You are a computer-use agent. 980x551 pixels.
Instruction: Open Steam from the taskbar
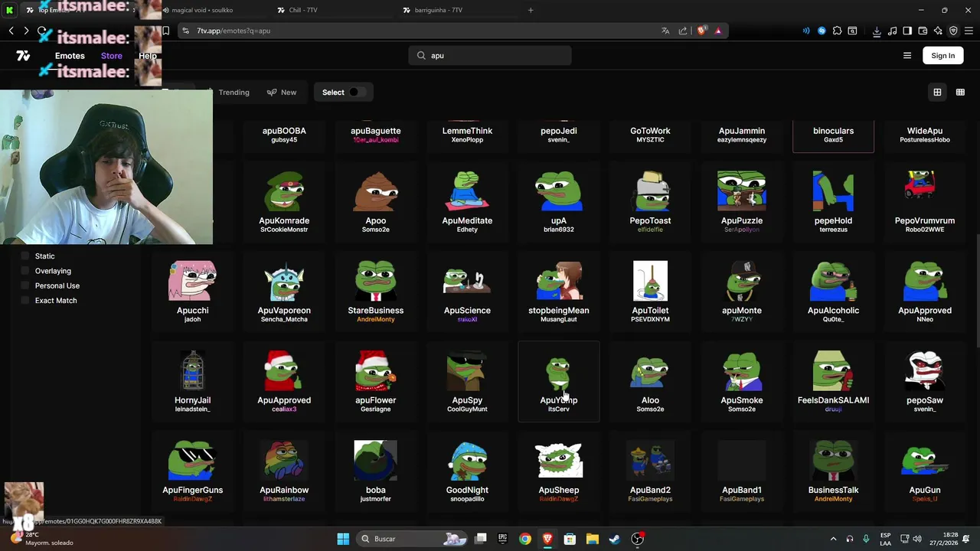pyautogui.click(x=615, y=539)
